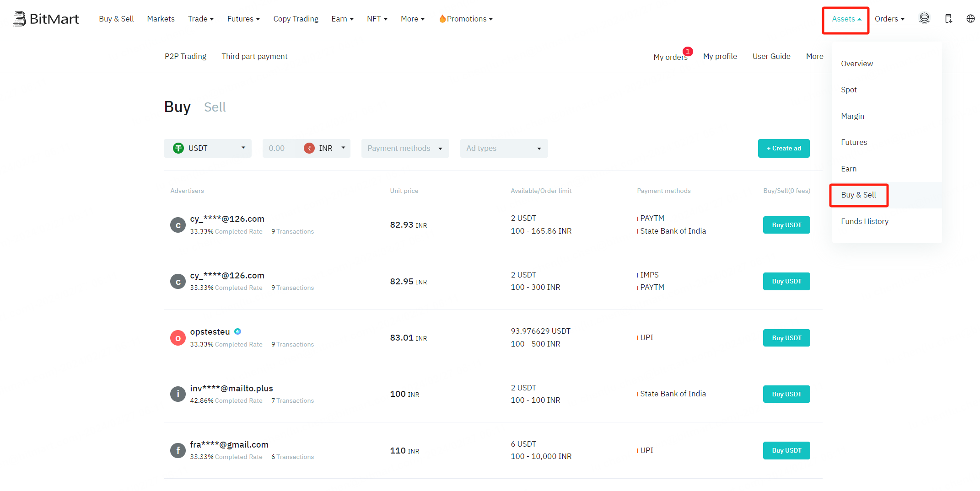This screenshot has height=491, width=980.
Task: Click avatar of cy_ advertiser at 82.95
Action: click(178, 282)
